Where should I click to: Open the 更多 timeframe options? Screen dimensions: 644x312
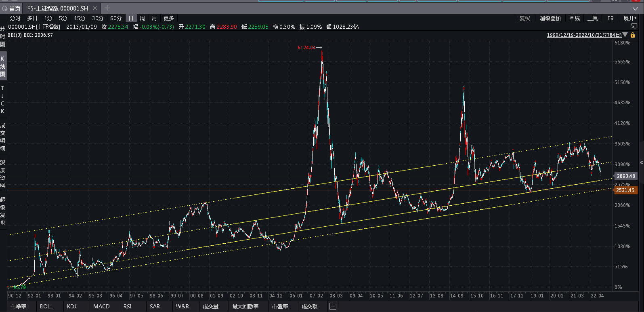tap(169, 18)
